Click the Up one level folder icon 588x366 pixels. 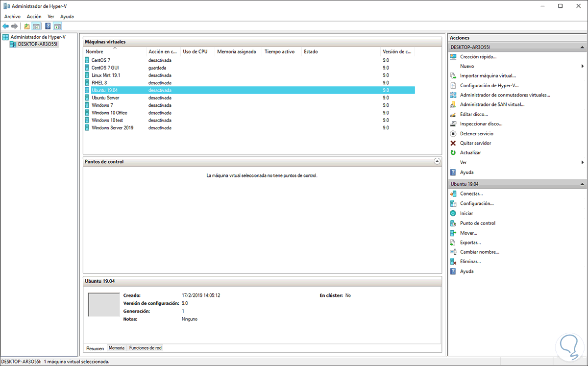(27, 26)
